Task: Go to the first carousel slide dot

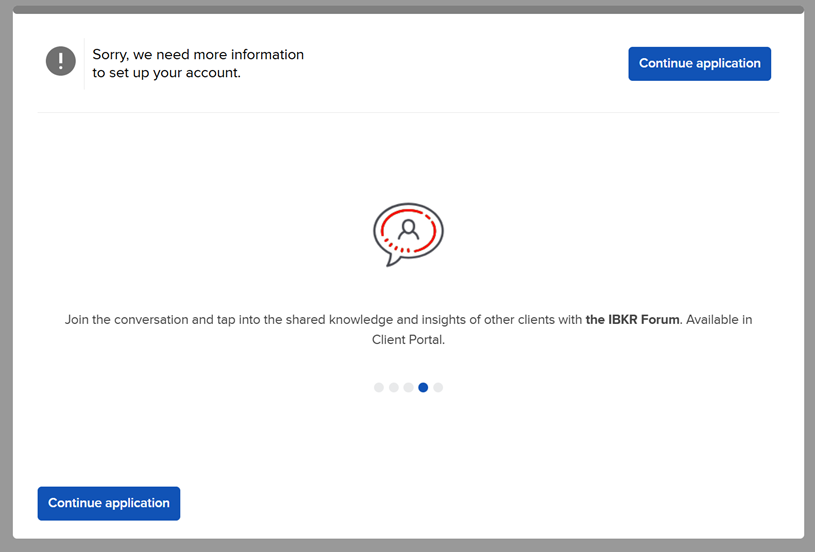Action: 379,387
